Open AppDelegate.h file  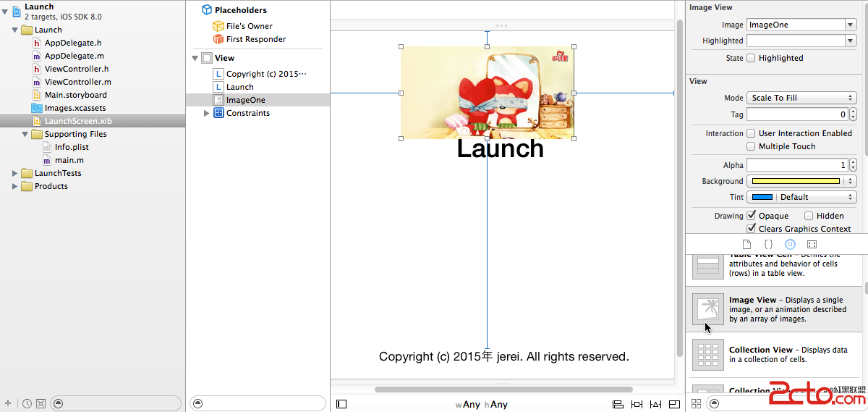(73, 43)
